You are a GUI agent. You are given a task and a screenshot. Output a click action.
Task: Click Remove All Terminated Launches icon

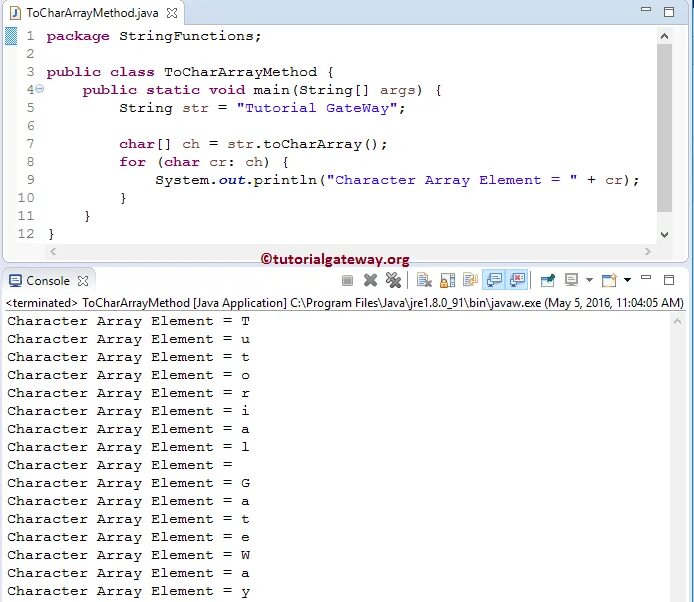(393, 280)
